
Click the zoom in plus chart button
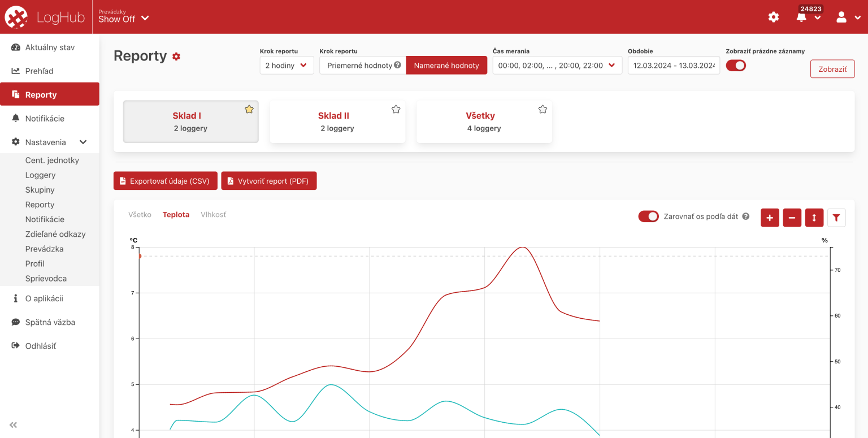click(770, 218)
